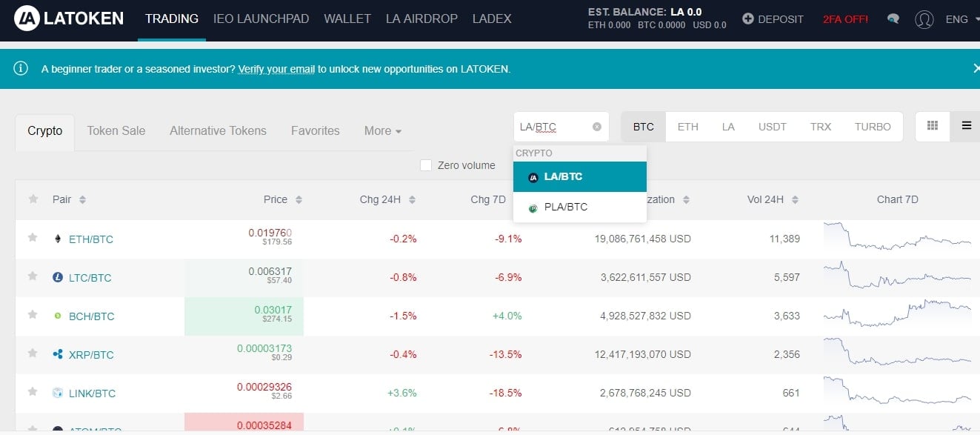980x435 pixels.
Task: Open BCH/BTC trading pair
Action: coord(92,316)
